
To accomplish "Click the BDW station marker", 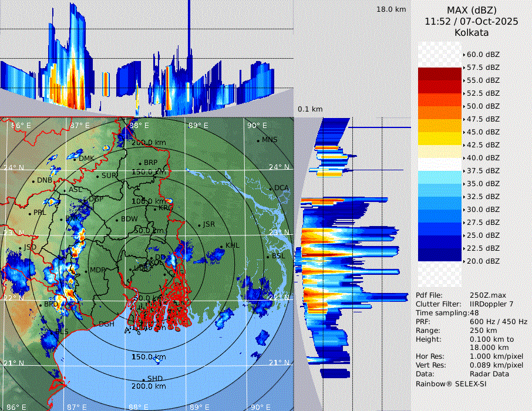I will coord(117,220).
